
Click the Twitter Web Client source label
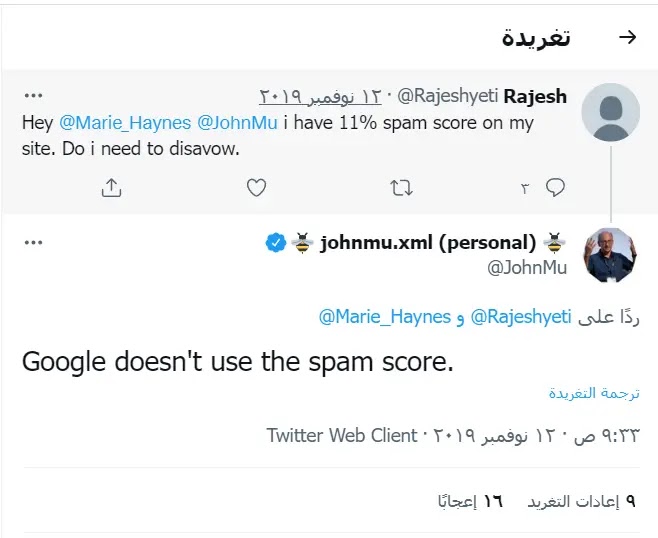click(x=341, y=435)
